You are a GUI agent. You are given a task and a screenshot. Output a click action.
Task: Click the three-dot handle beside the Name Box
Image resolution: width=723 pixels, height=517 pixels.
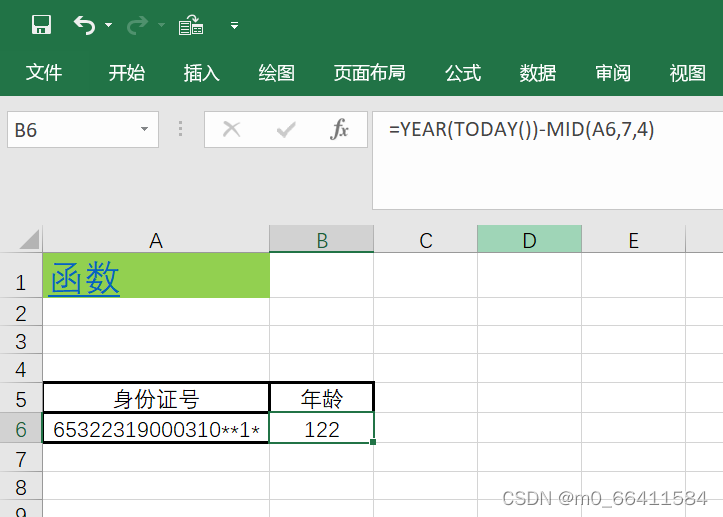point(180,129)
